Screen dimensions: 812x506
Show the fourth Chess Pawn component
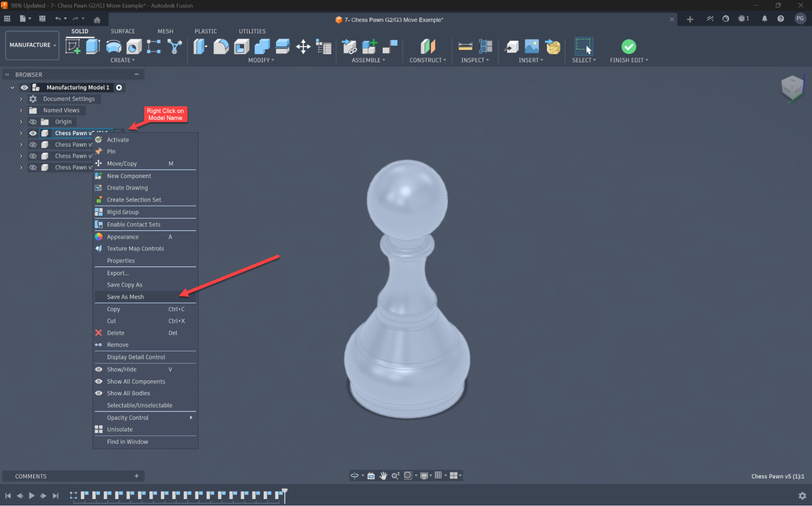coord(33,167)
